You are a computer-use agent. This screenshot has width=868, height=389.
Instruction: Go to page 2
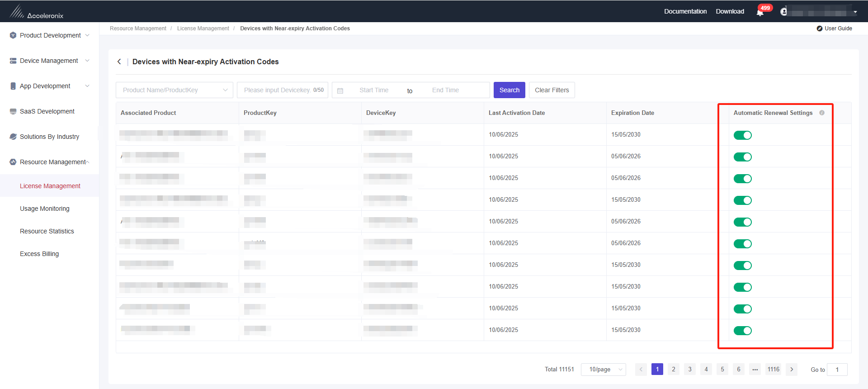tap(674, 370)
